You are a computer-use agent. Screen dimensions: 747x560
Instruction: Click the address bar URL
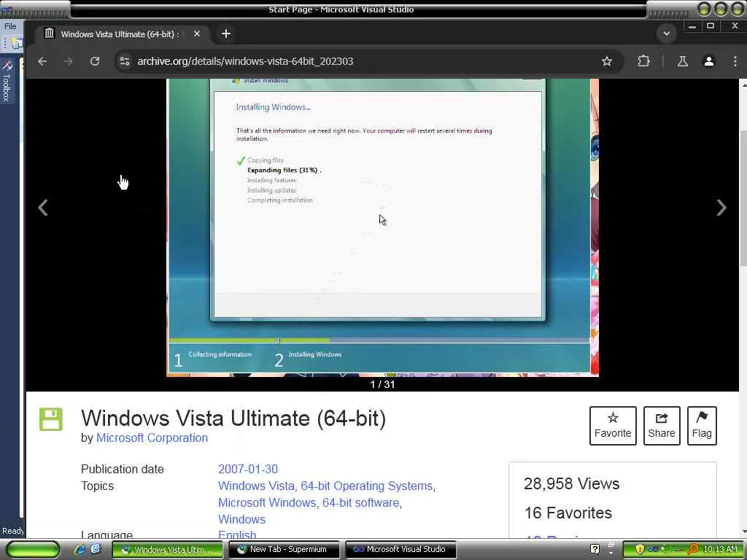(245, 61)
